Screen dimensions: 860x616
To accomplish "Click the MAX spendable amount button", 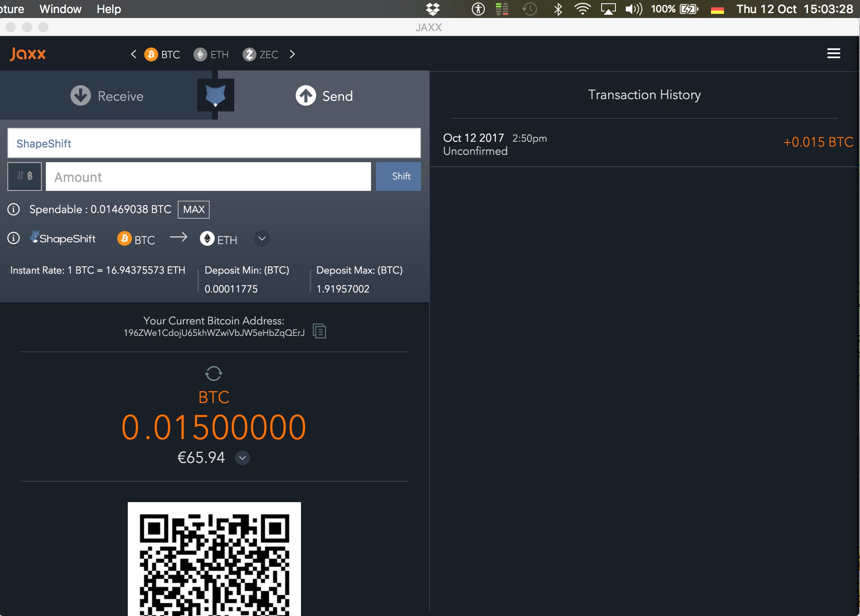I will [x=193, y=208].
